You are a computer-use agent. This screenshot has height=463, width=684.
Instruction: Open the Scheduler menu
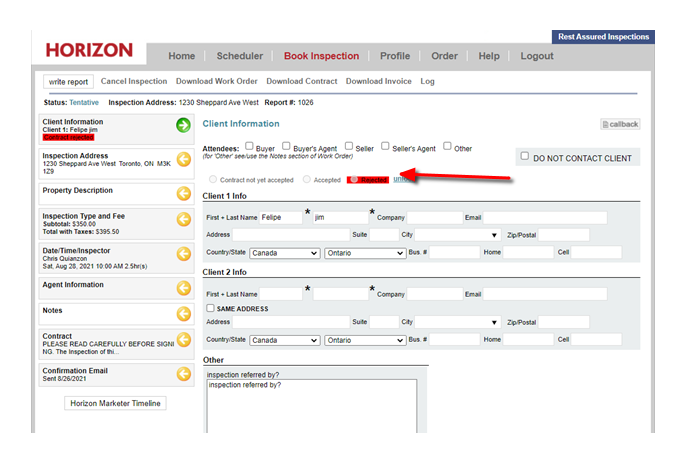[x=240, y=56]
